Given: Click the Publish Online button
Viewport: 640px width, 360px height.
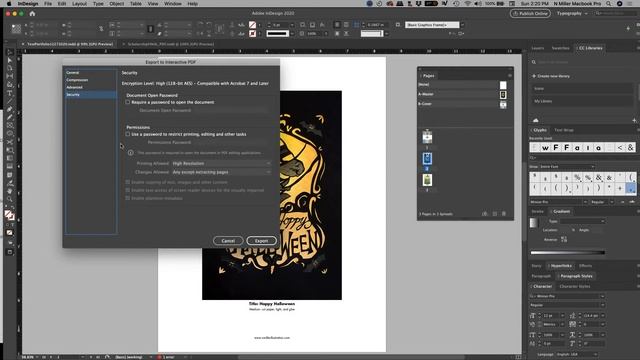Looking at the screenshot, I should [530, 13].
